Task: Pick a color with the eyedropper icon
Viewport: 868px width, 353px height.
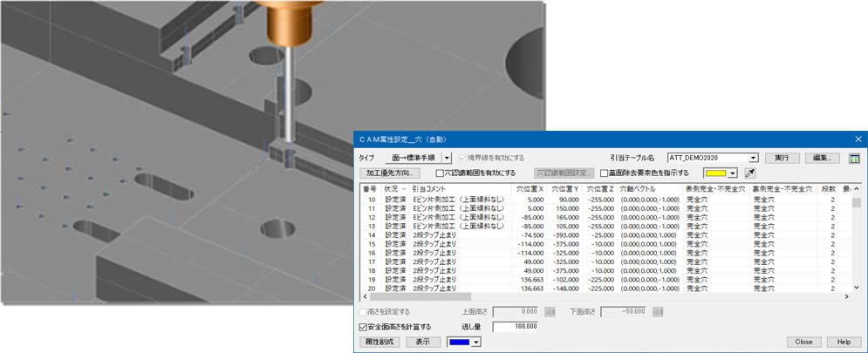Action: point(749,173)
